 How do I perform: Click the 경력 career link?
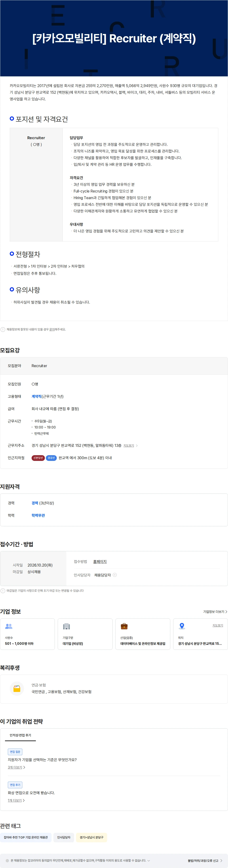click(35, 503)
